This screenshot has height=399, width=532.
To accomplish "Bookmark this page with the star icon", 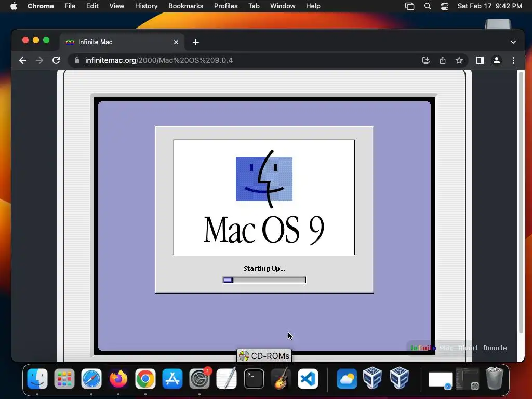I will 459,60.
